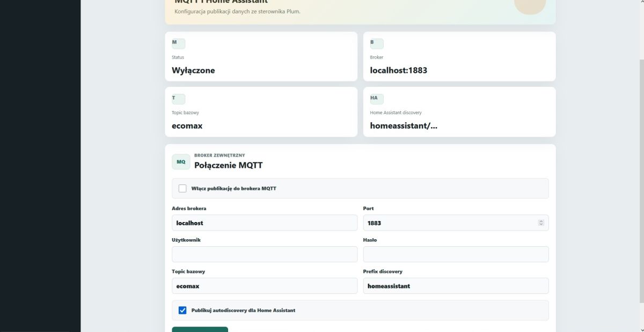Click the ecomax value on Topic card
This screenshot has height=332, width=644.
pos(187,126)
